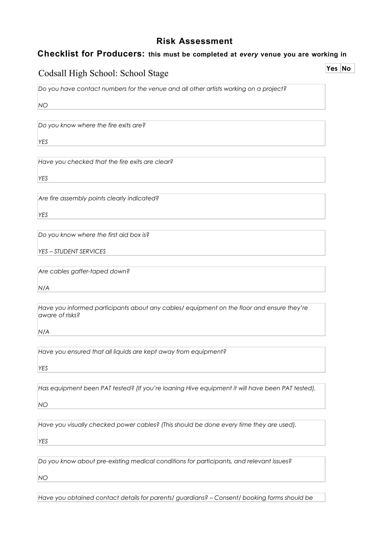
Task: Select the Codsall High School venue heading
Action: coord(103,73)
